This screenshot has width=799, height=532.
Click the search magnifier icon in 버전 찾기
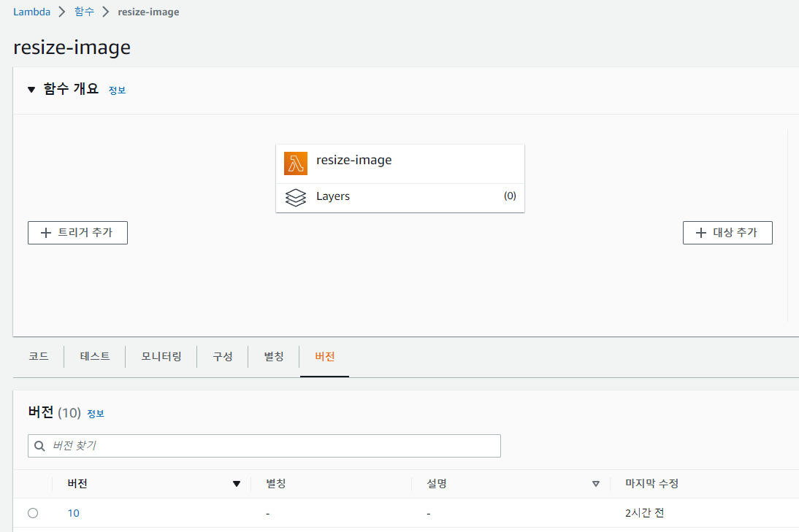tap(39, 446)
